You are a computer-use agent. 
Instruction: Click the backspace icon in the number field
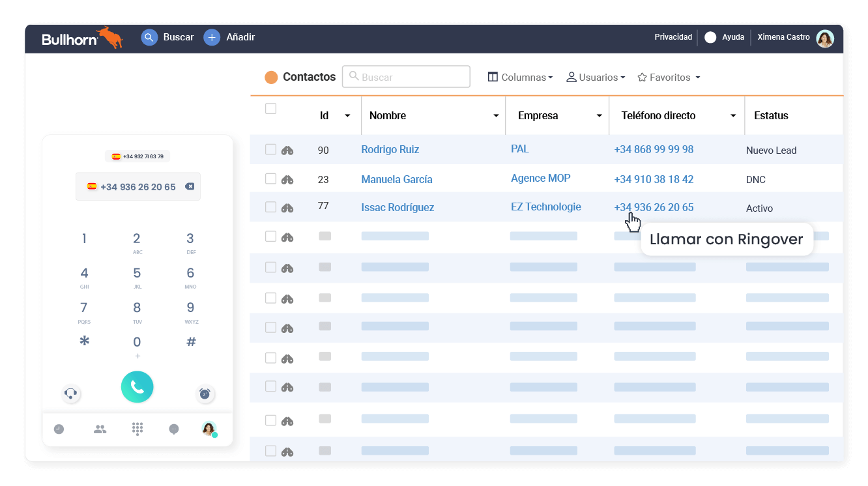[189, 186]
